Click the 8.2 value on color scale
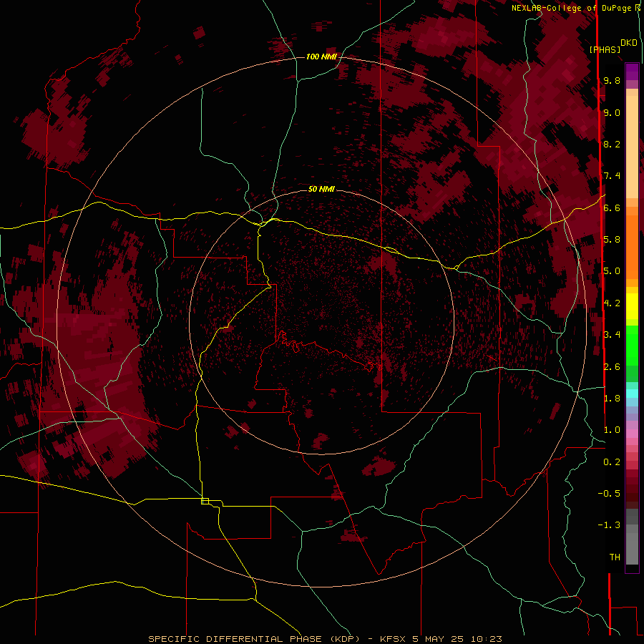This screenshot has width=644, height=644. pyautogui.click(x=612, y=144)
